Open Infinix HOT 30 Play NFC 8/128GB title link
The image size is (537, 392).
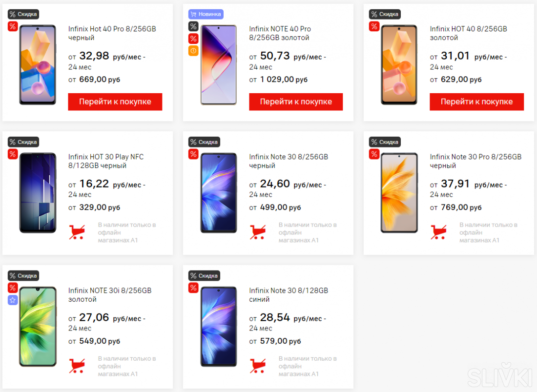click(106, 161)
